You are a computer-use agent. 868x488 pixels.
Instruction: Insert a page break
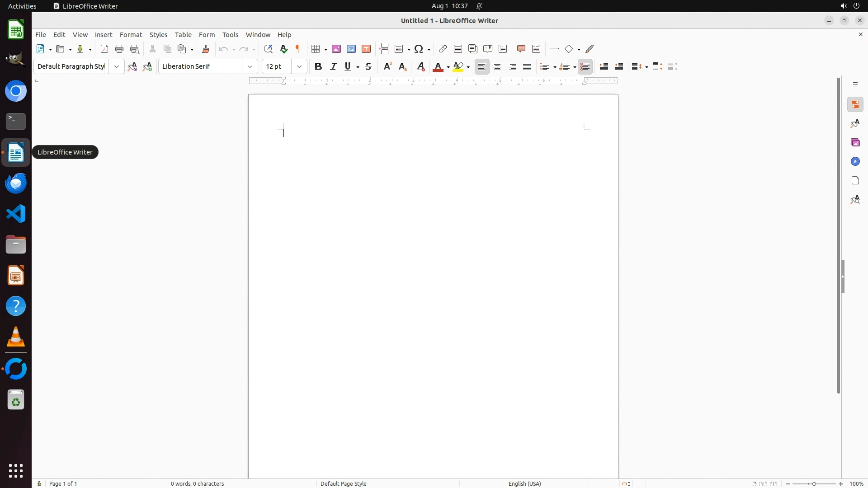[x=384, y=49]
